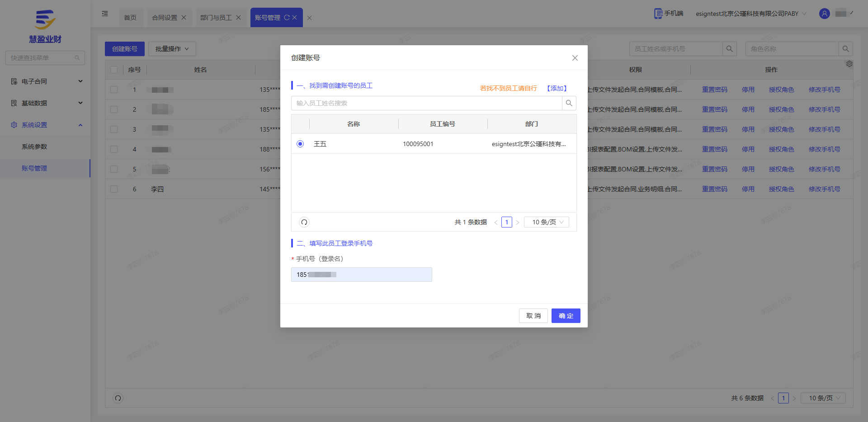Click the close-all-tabs X icon after 账号管理
868x422 pixels.
point(310,18)
